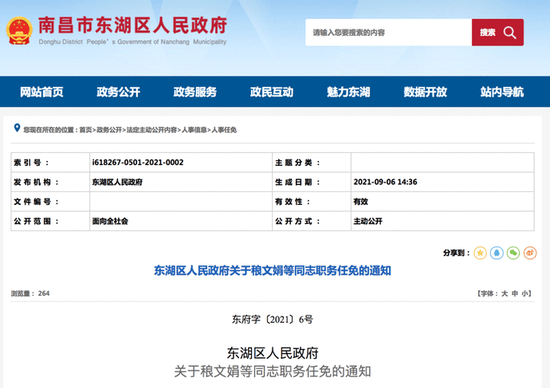The height and width of the screenshot is (388, 550).
Task: Click the English subtitle Donghu District People's Government
Action: (x=132, y=42)
